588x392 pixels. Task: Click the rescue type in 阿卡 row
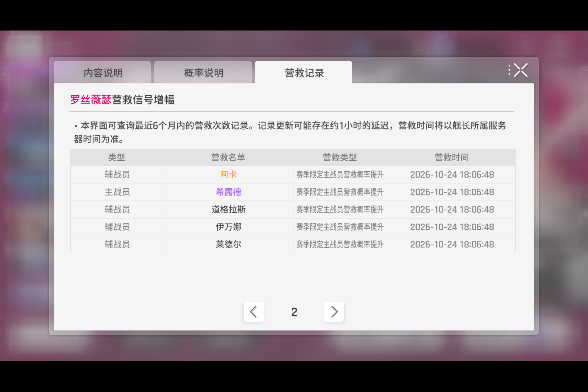340,175
